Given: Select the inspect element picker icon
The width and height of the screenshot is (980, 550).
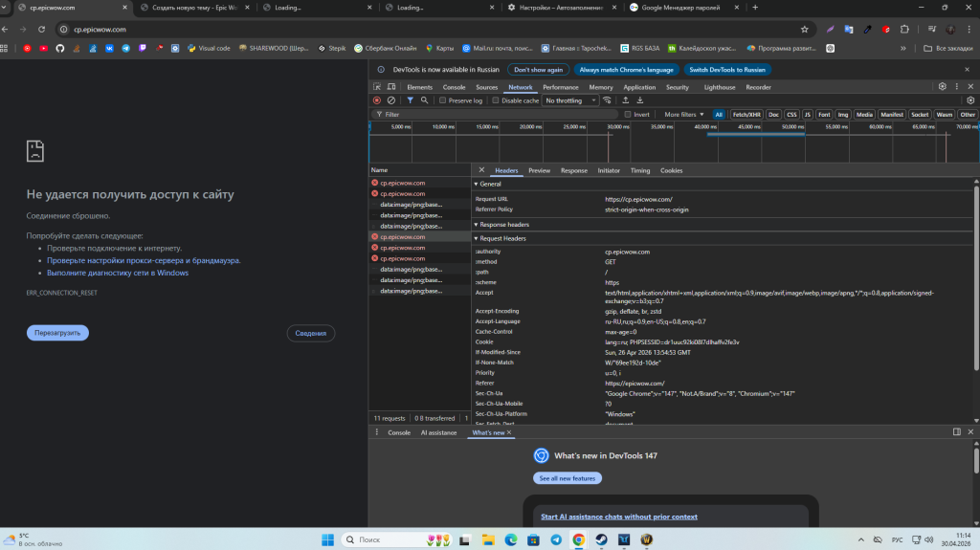Looking at the screenshot, I should (x=377, y=87).
